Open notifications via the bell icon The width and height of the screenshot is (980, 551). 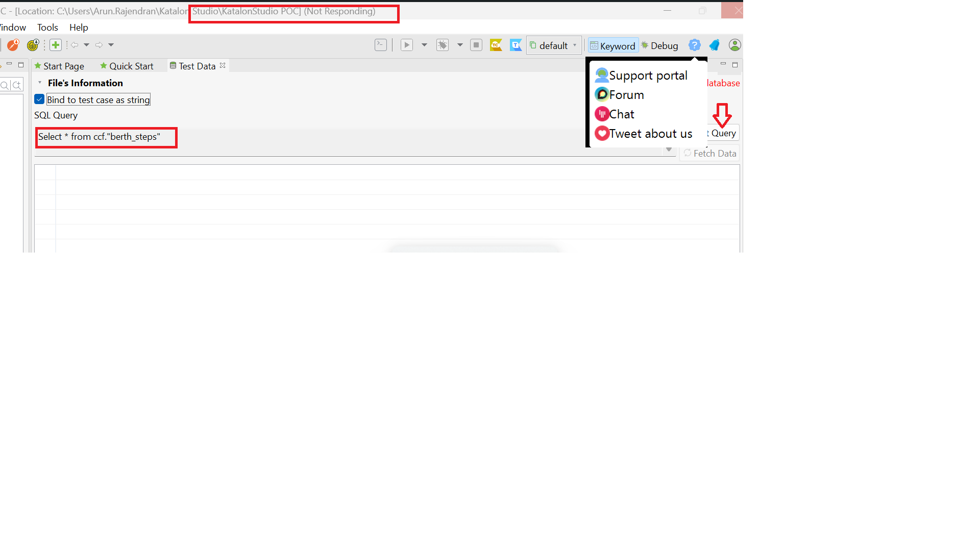coord(714,45)
